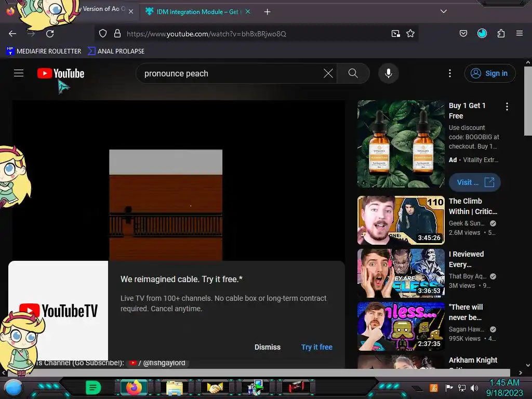Open the YouTube guide hamburger menu

click(19, 73)
